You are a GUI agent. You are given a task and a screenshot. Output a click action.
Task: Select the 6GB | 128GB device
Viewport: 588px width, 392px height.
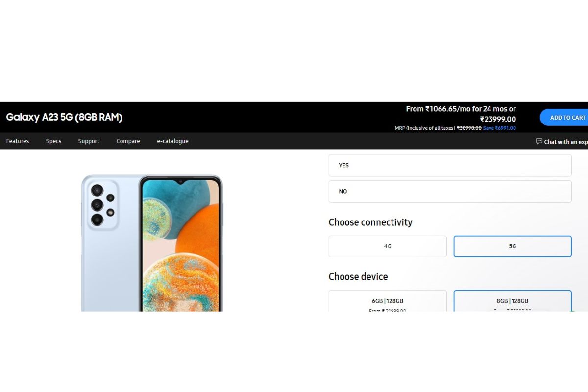pyautogui.click(x=388, y=301)
